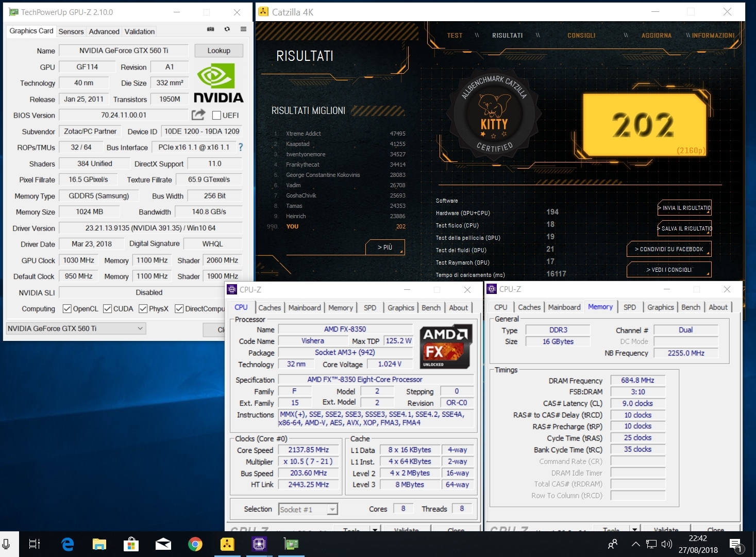Select the AGGIORNA menu in Catzilla
Viewport: 756px width, 557px height.
click(657, 36)
